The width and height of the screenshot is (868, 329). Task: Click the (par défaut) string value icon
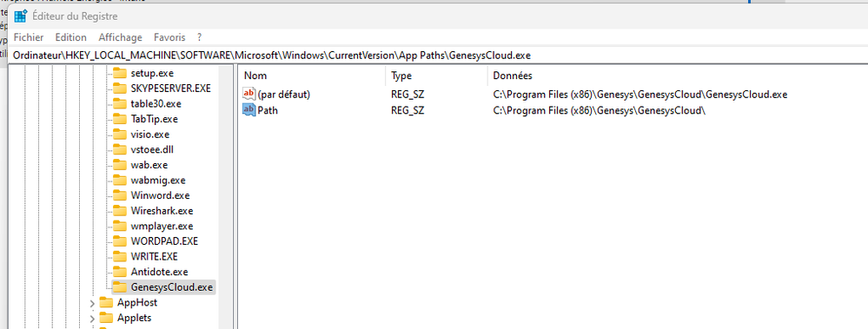[249, 94]
